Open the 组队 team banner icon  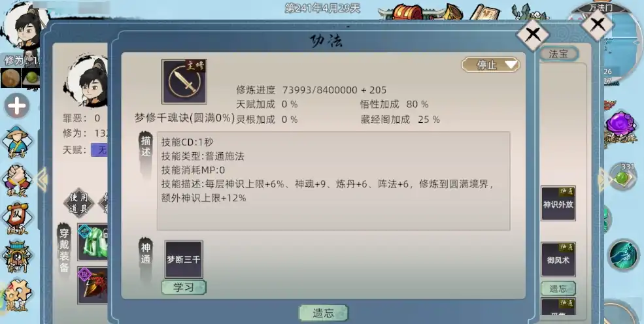[17, 219]
